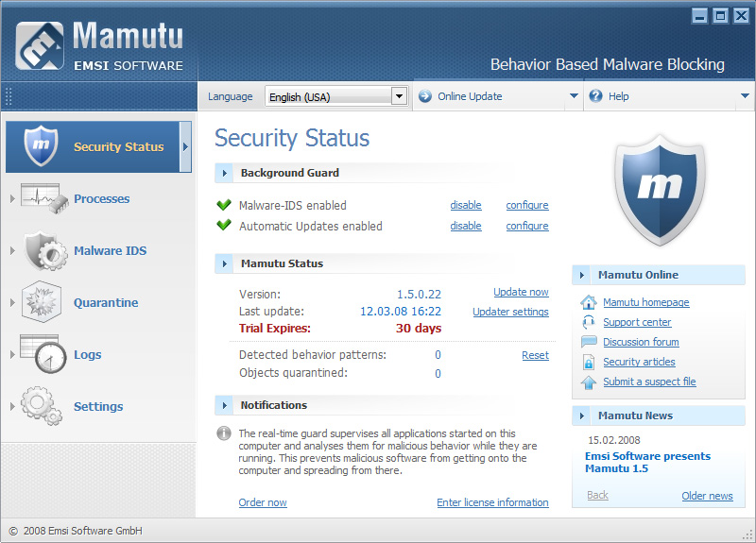This screenshot has height=543, width=756.
Task: Click the Help toolbar label
Action: pos(618,96)
